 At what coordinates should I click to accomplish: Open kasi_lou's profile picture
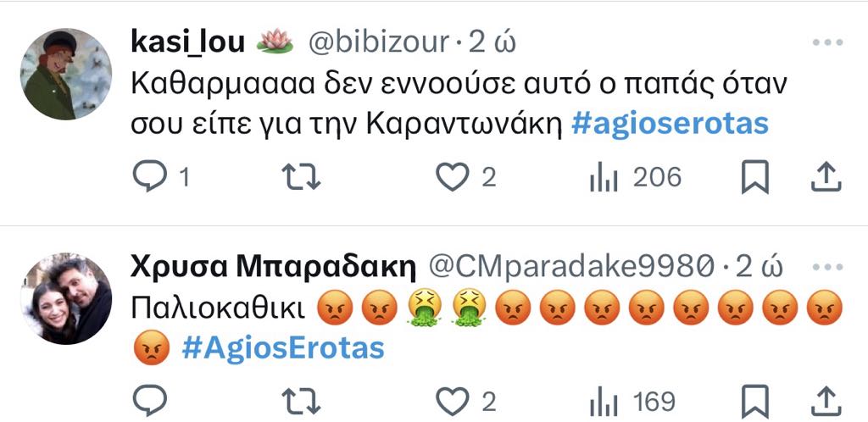pyautogui.click(x=66, y=74)
